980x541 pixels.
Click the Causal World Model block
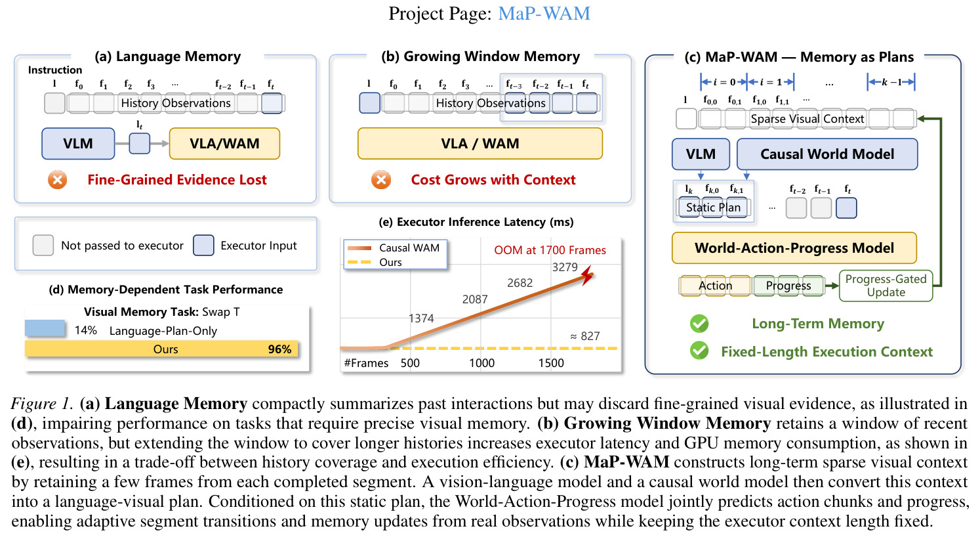coord(827,154)
